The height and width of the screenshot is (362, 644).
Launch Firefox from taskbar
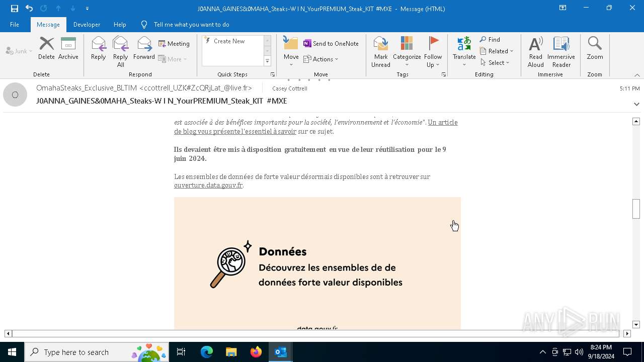coord(256,352)
